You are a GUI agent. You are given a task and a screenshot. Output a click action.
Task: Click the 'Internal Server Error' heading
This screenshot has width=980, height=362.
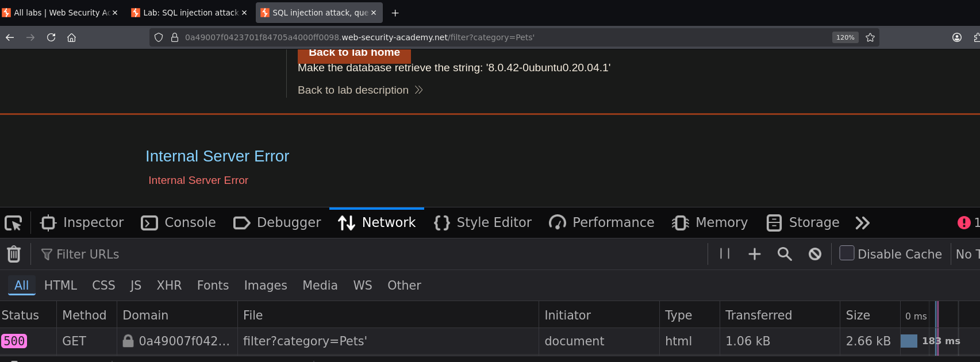point(217,156)
